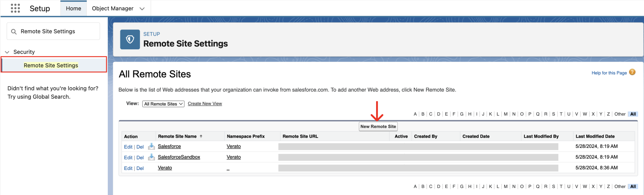Open Verato namespace link in Salesforce row
Image resolution: width=644 pixels, height=195 pixels.
[x=234, y=146]
